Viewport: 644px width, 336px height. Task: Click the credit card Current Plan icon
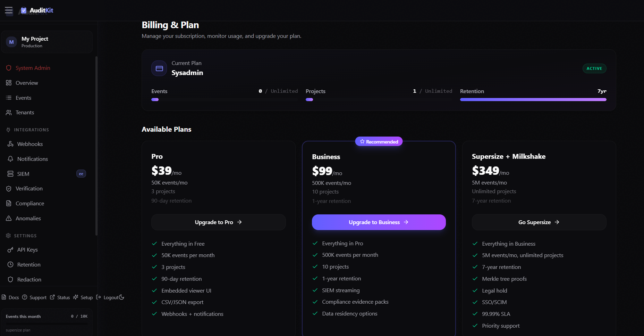click(x=159, y=68)
